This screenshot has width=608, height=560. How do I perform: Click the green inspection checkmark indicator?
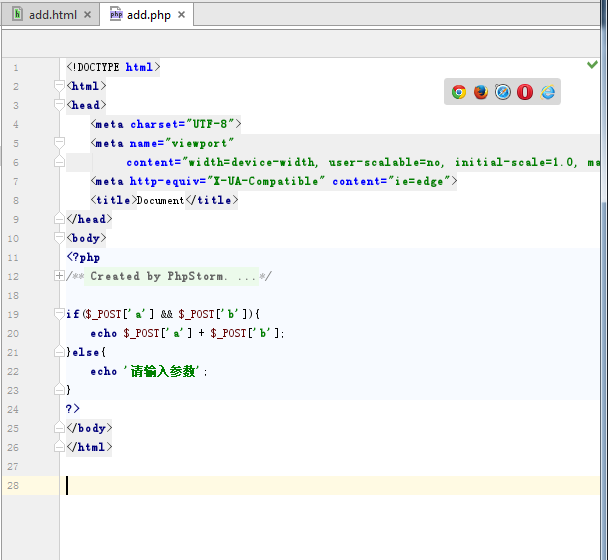pos(592,64)
